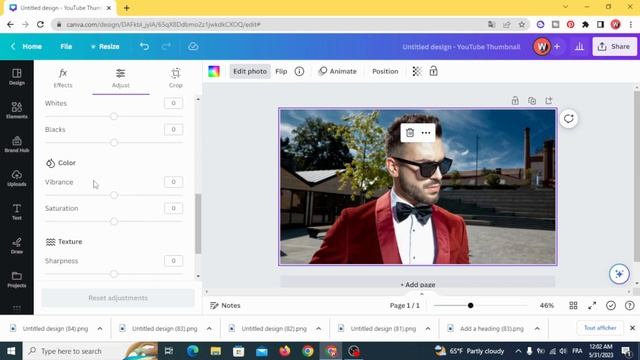Switch to the Effects tab
640x360 pixels.
[63, 78]
